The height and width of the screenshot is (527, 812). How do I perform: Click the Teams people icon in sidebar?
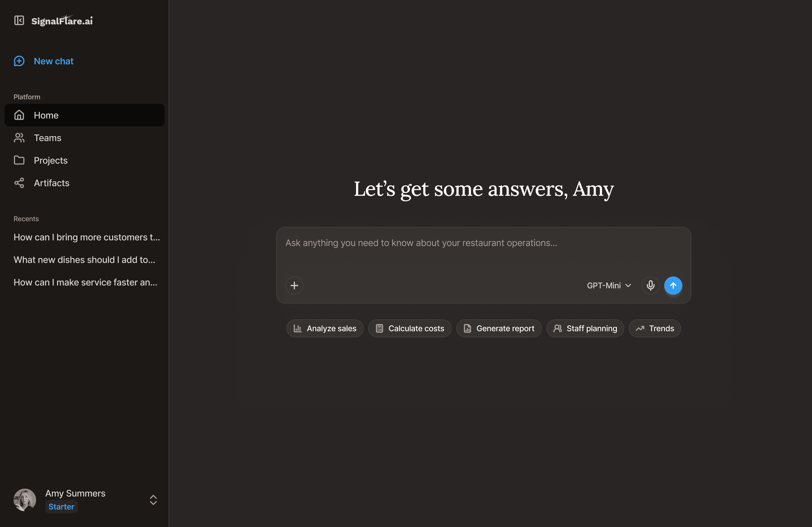[x=19, y=138]
